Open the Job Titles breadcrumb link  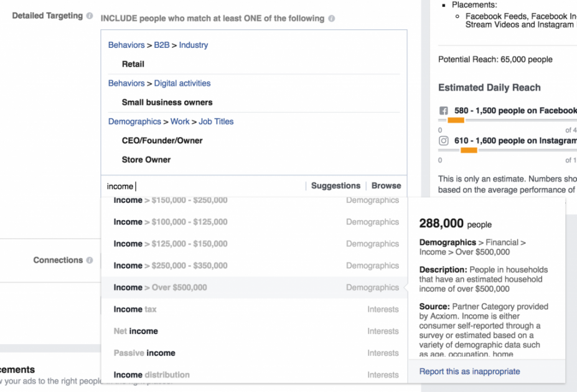coord(216,121)
